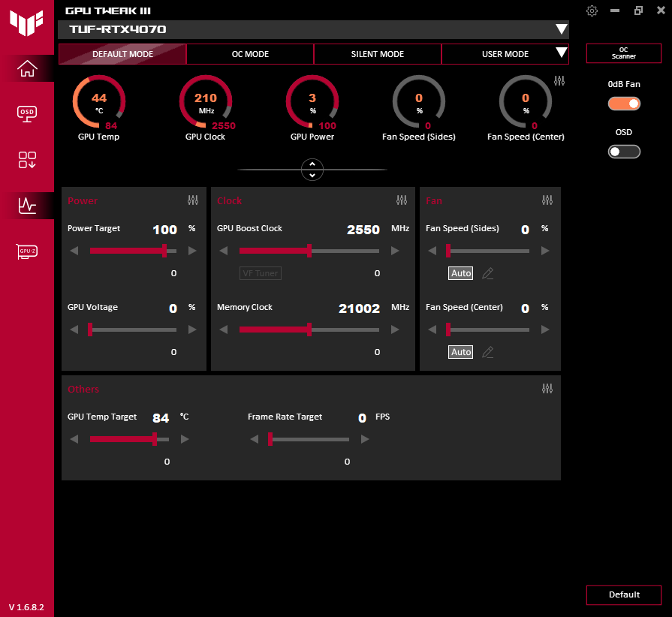Decrease GPU Boost Clock with left arrow
Viewport: 672px width, 617px height.
pos(224,251)
